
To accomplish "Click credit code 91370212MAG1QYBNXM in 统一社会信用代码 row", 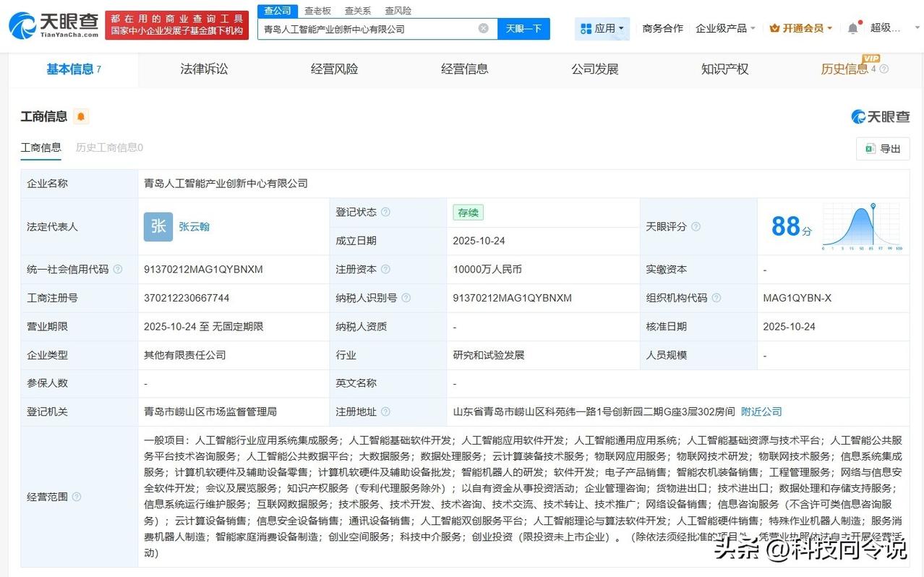I will tap(203, 269).
